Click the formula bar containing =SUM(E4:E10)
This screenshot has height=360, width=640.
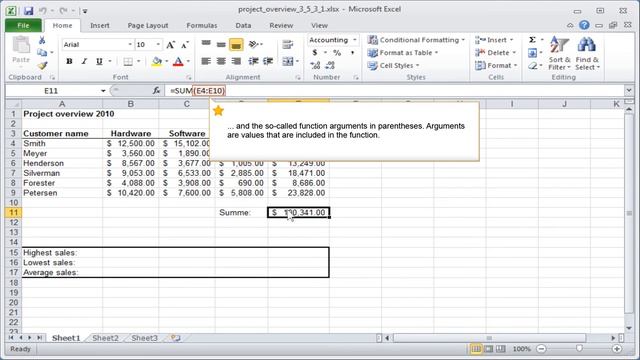[x=394, y=91]
